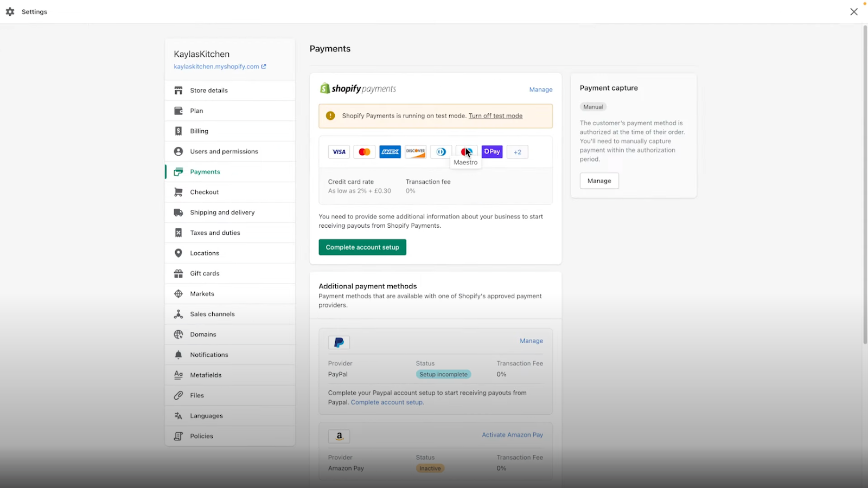The width and height of the screenshot is (868, 488).
Task: Click the Markets globe icon
Action: 178,294
